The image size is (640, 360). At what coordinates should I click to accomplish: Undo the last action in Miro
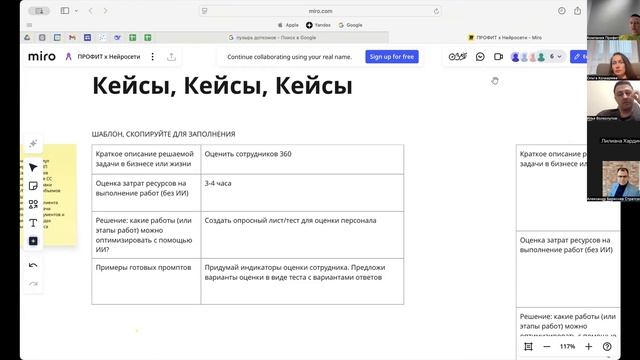click(33, 265)
